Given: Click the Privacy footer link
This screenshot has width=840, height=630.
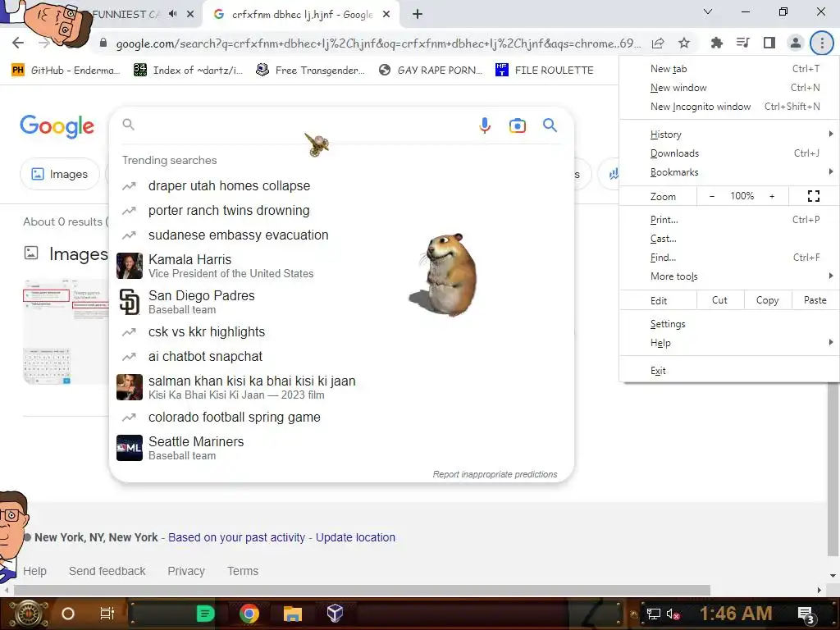Looking at the screenshot, I should coord(186,571).
